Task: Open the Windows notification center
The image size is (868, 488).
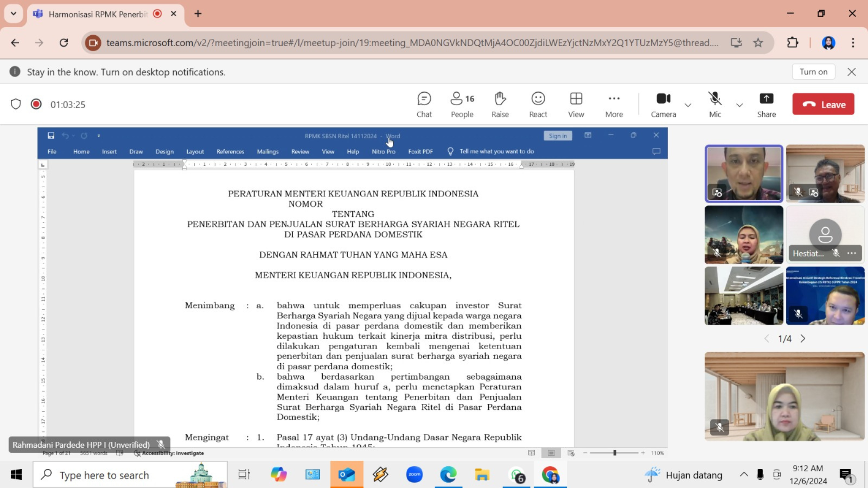Action: coord(846,474)
